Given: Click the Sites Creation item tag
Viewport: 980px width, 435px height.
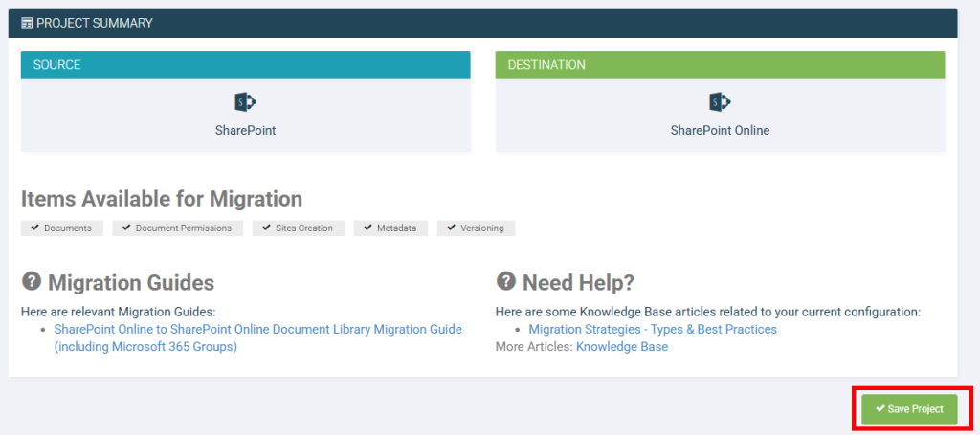Looking at the screenshot, I should [299, 228].
